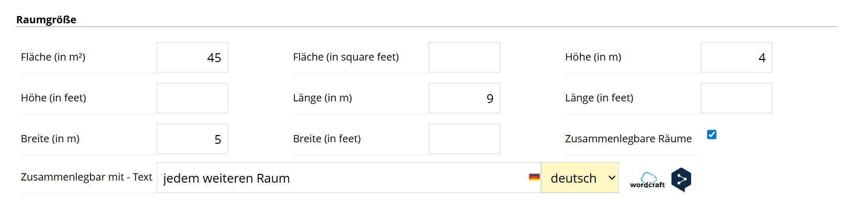Click the Breite (in feet) field
The height and width of the screenshot is (209, 868).
(x=465, y=139)
